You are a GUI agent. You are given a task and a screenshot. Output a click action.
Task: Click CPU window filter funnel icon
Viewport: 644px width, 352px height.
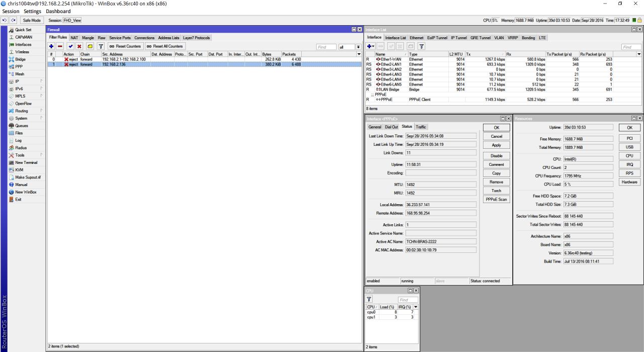tap(369, 300)
